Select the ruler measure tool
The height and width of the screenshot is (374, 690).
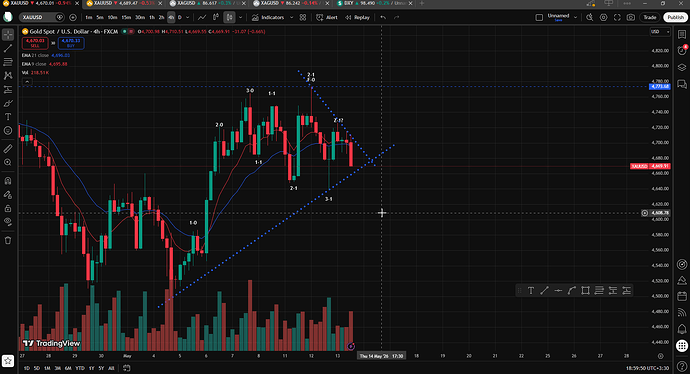coord(8,149)
